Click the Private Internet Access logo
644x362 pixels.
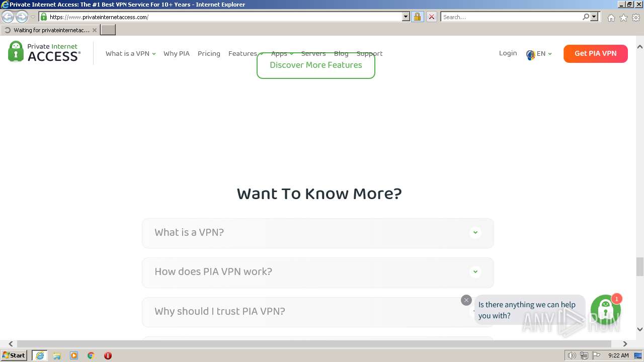44,52
